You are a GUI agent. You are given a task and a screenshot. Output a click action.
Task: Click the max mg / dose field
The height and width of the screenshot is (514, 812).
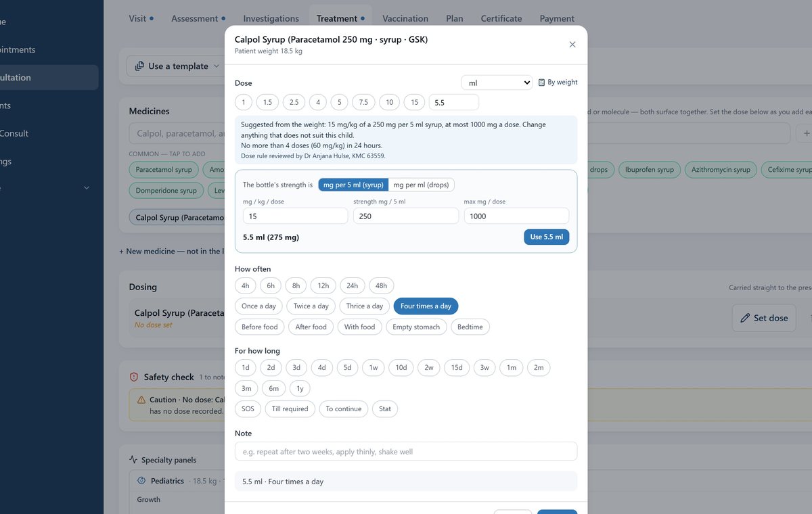point(516,216)
